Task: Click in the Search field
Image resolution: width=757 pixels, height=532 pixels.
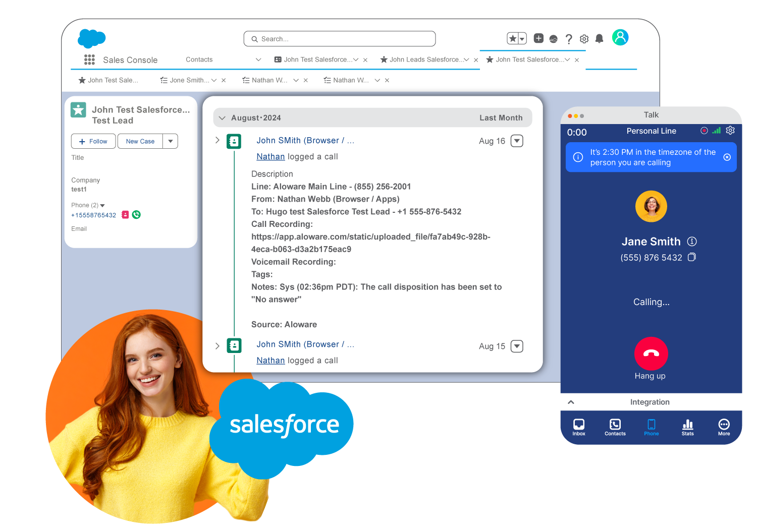Action: (x=340, y=39)
